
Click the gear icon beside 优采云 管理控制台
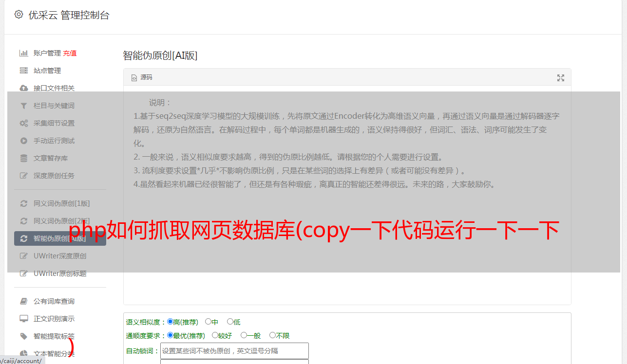click(19, 15)
